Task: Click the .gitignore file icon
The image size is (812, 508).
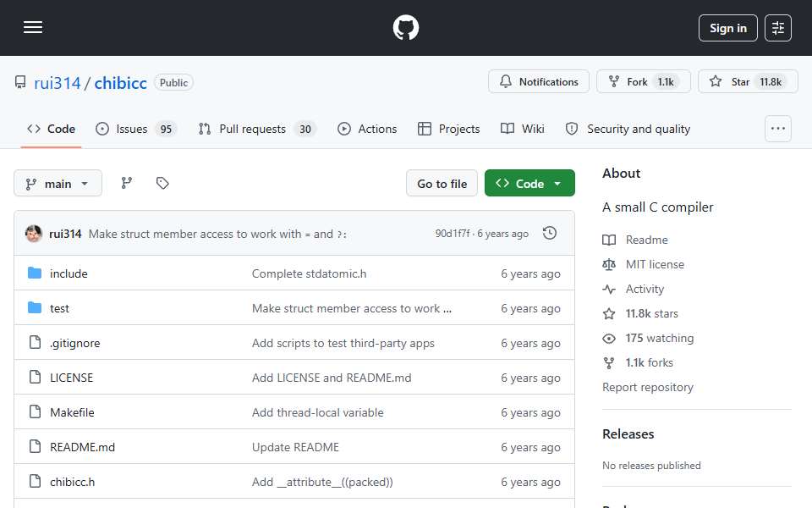Action: coord(35,342)
